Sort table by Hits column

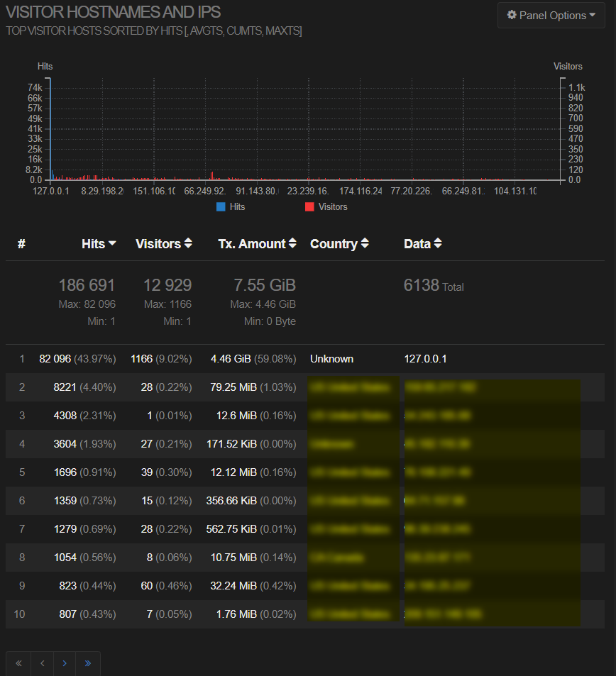(99, 244)
